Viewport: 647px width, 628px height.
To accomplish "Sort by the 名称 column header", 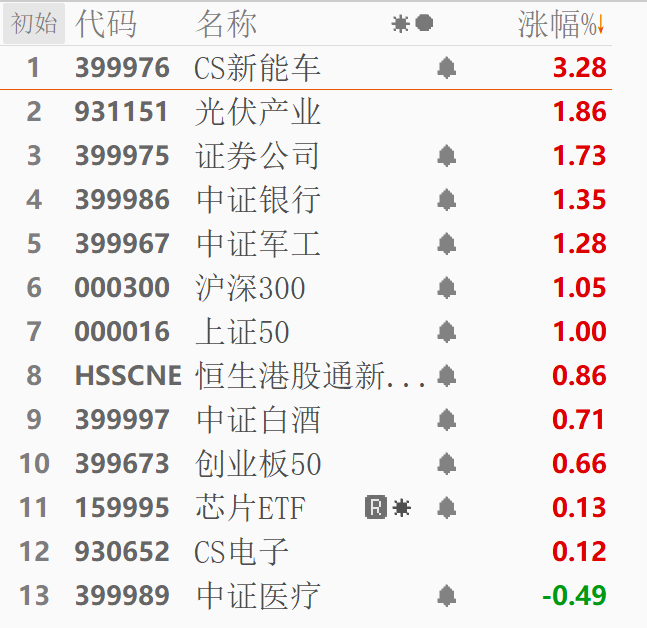I will 226,24.
